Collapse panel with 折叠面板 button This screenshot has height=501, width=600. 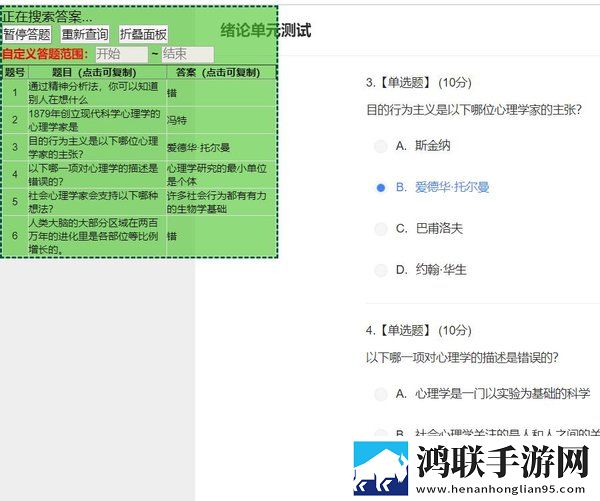tap(143, 34)
